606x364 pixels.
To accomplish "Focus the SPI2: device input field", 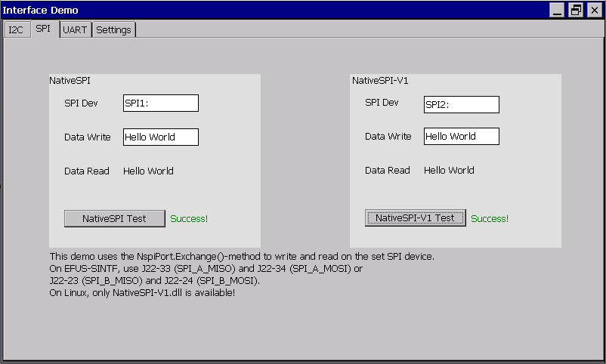I will [462, 105].
